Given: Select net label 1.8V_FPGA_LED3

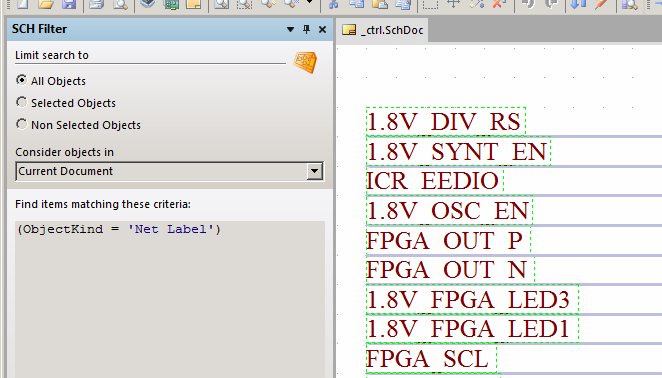Looking at the screenshot, I should tap(472, 299).
